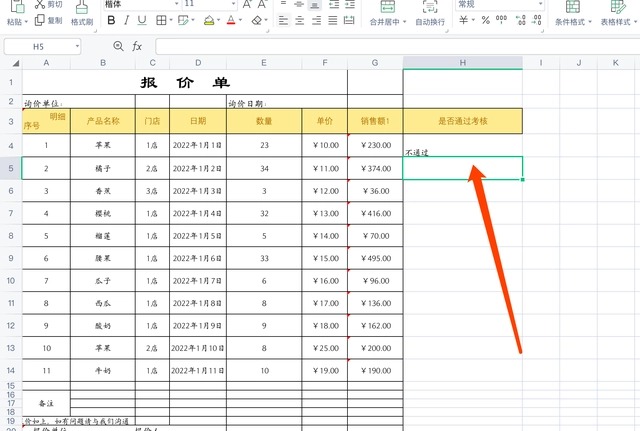Viewport: 640px width, 431px height.
Task: Toggle bold formatting (B)
Action: click(x=111, y=20)
